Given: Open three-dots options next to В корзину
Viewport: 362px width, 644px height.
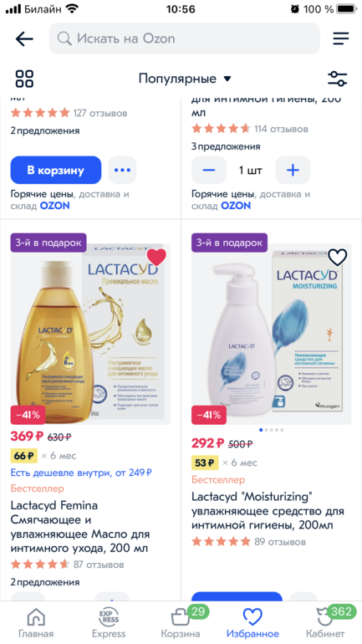Looking at the screenshot, I should (x=122, y=170).
